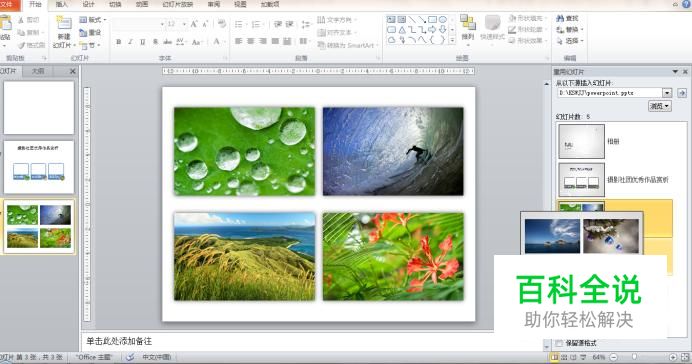Screen dimensions: 692x364
Task: Enable the 保留源格式 checkbox
Action: 559,343
